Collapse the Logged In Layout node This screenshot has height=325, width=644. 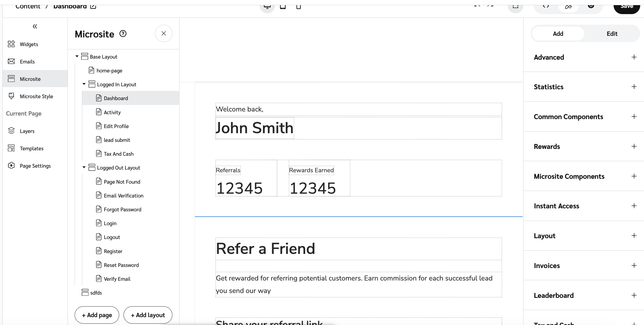click(84, 84)
